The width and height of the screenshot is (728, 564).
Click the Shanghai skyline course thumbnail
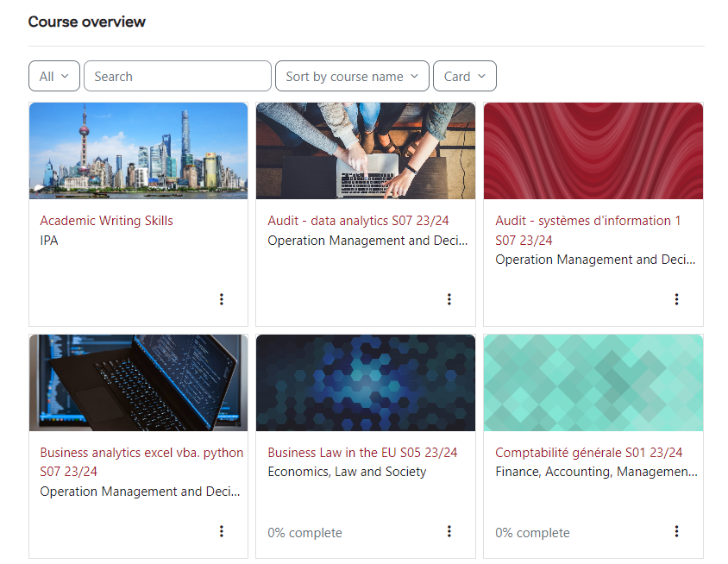138,151
